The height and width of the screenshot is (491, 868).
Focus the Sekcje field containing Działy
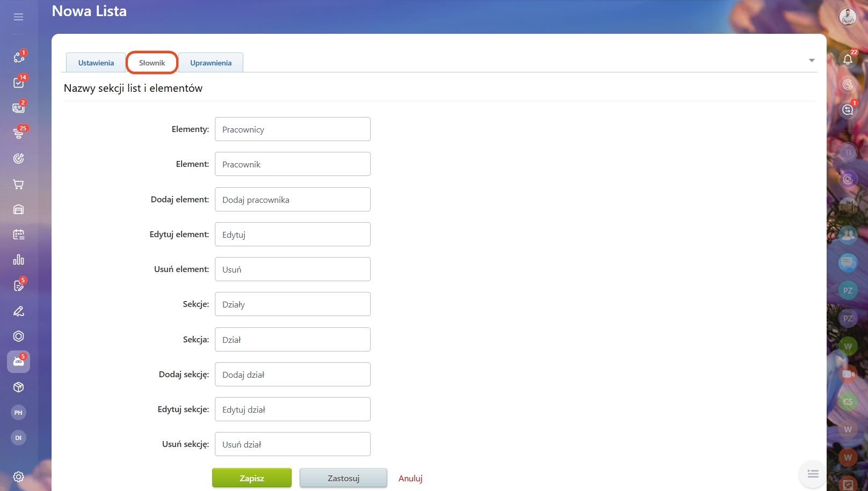point(293,304)
